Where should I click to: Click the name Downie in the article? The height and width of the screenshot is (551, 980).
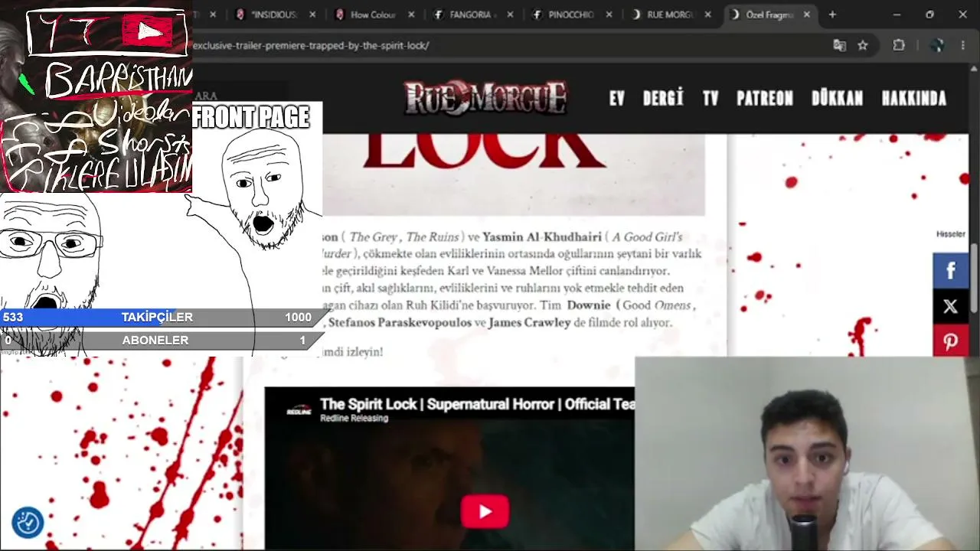589,305
